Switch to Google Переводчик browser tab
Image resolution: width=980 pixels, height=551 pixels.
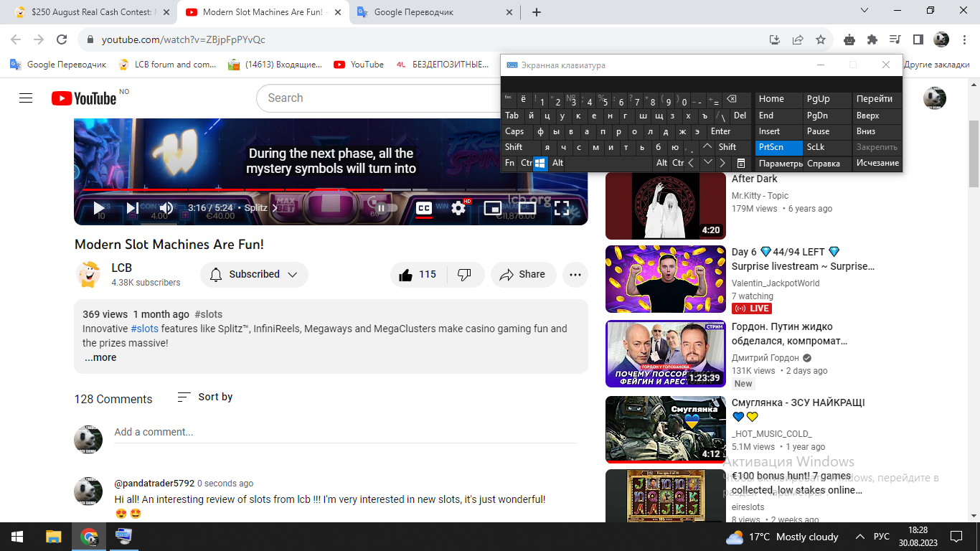435,12
